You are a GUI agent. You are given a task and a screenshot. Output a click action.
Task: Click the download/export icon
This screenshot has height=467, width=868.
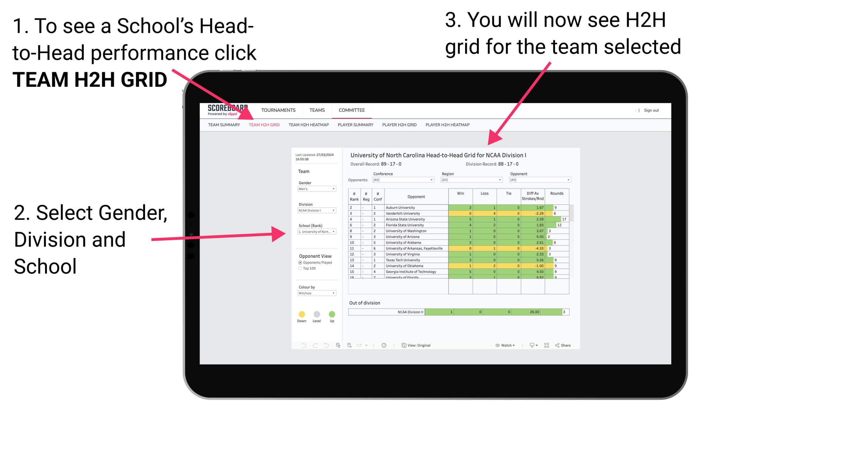tap(531, 345)
